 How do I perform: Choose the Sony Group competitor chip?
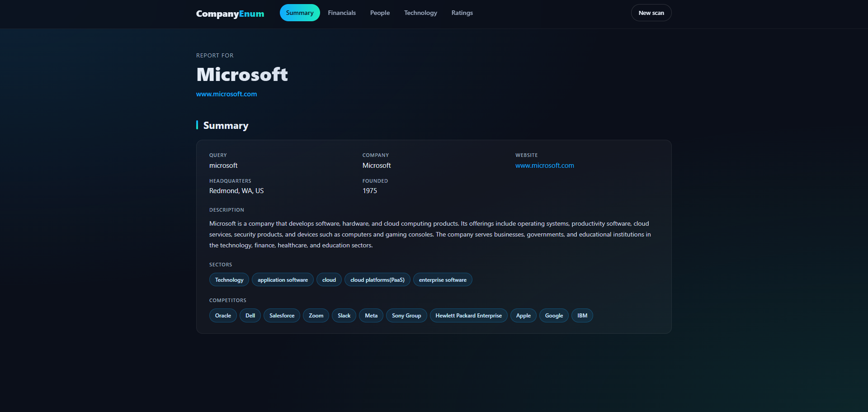click(x=406, y=315)
